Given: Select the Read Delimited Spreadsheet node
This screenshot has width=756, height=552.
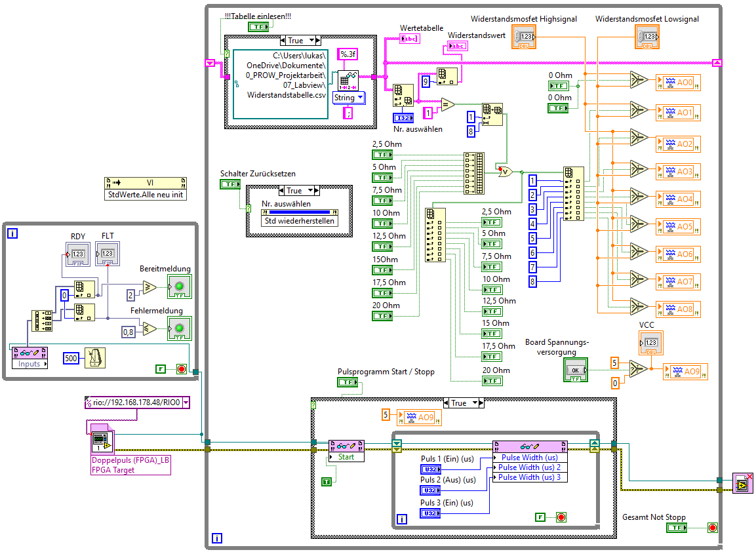Looking at the screenshot, I should (x=348, y=81).
